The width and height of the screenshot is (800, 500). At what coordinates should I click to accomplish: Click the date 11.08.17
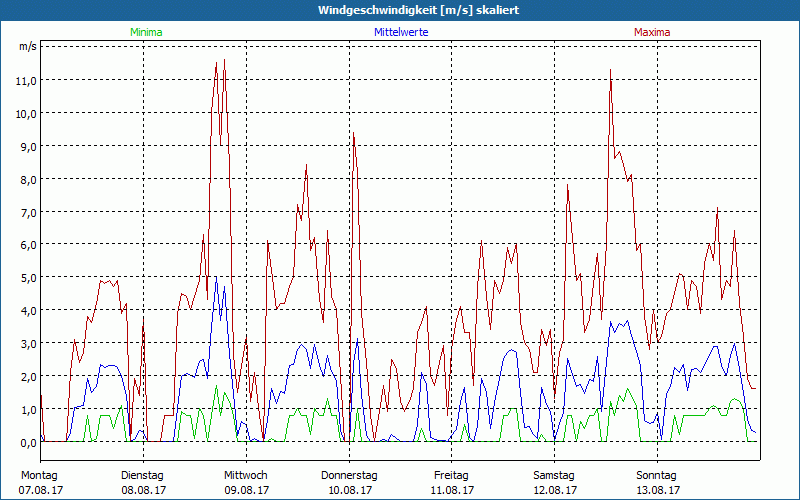(x=452, y=490)
